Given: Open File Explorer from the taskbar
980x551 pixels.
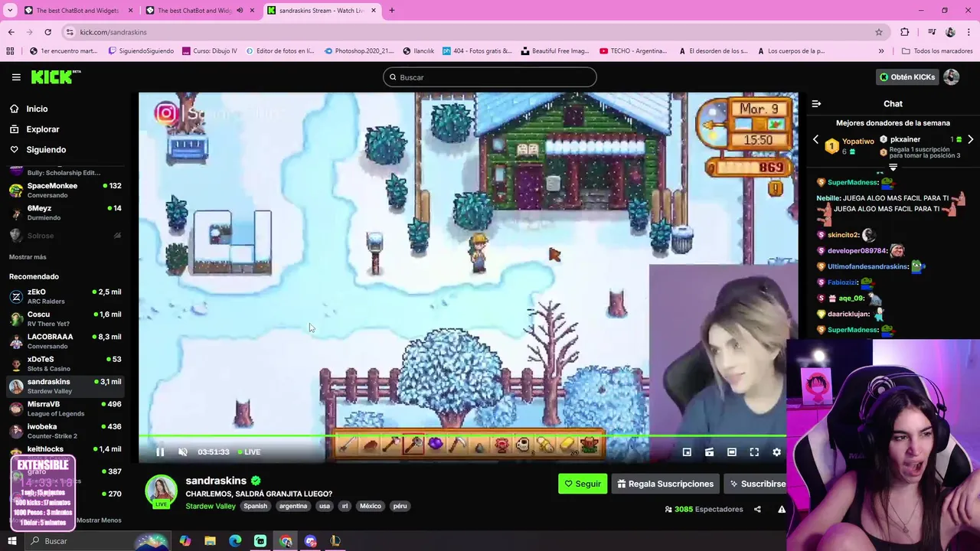Looking at the screenshot, I should tap(210, 541).
